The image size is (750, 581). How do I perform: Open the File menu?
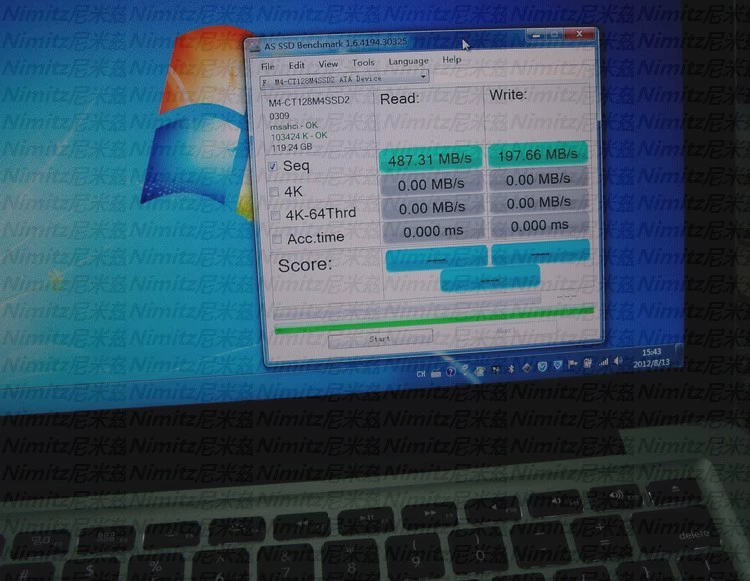267,65
